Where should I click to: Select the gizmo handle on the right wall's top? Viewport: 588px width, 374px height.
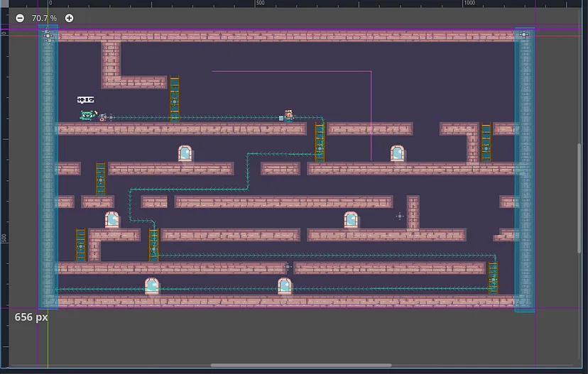click(x=524, y=35)
